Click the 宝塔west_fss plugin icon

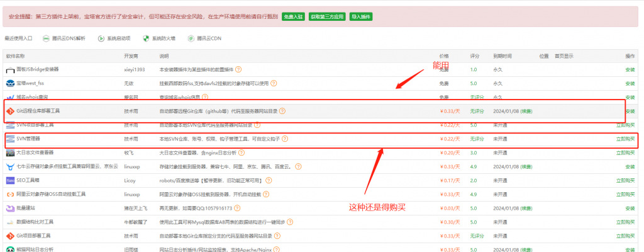10,83
